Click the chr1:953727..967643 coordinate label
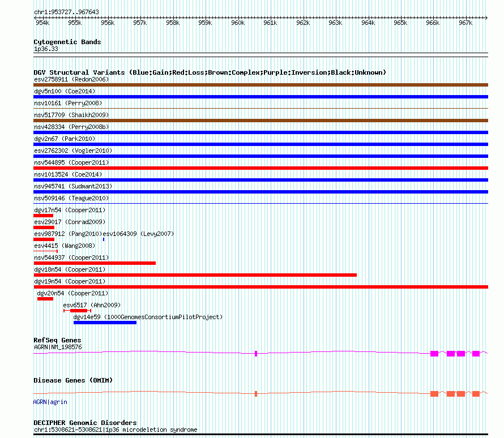This screenshot has width=504, height=438. pyautogui.click(x=66, y=12)
